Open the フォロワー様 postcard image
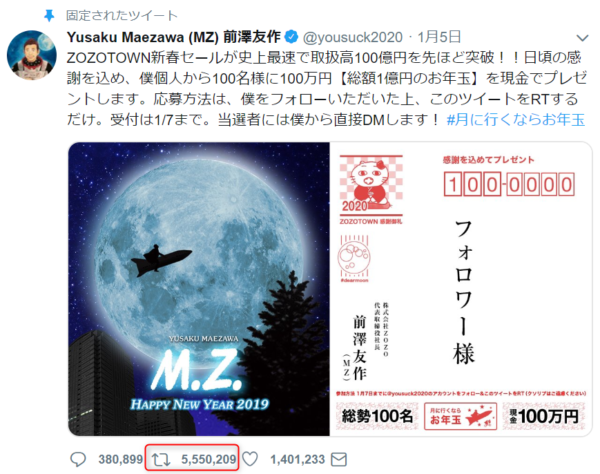Image resolution: width=600 pixels, height=474 pixels. (x=461, y=289)
